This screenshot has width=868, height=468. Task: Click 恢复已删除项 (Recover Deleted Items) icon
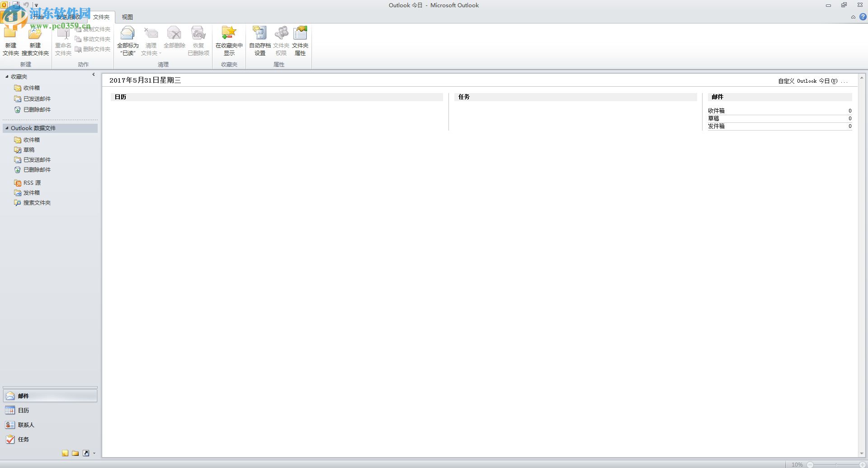coord(198,42)
